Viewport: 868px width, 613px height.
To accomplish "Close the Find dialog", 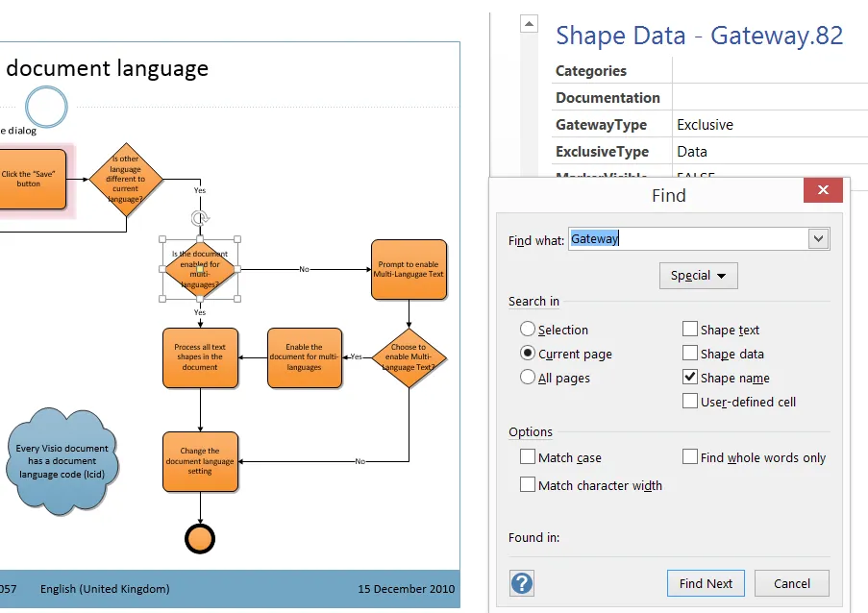I will [x=823, y=190].
